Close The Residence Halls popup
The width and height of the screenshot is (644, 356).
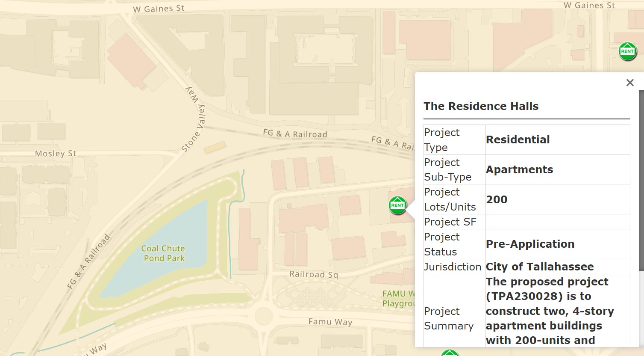(x=629, y=83)
